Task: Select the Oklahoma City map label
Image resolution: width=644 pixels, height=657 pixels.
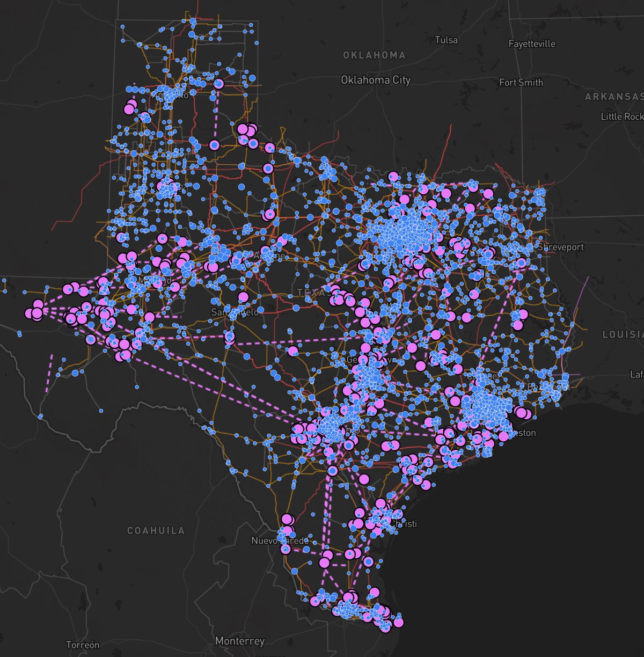Action: coord(376,80)
